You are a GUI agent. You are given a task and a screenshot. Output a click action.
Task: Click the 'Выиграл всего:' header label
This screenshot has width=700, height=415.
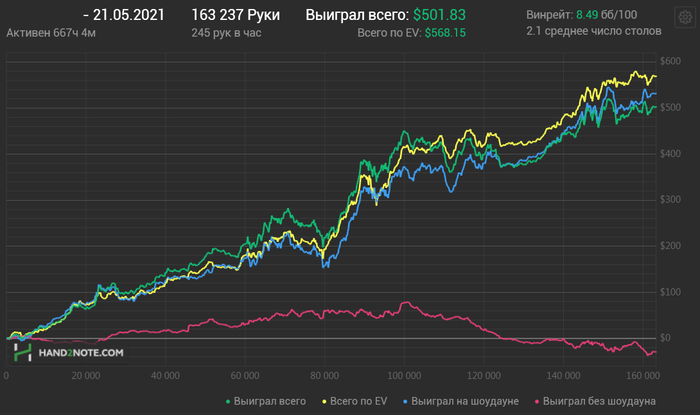(x=357, y=15)
